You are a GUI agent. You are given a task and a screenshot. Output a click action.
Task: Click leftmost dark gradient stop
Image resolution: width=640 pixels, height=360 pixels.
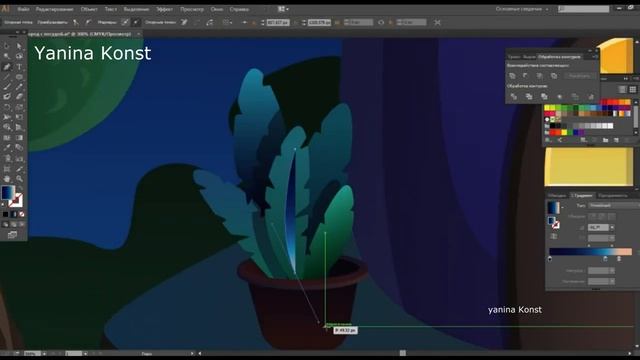coord(550,259)
